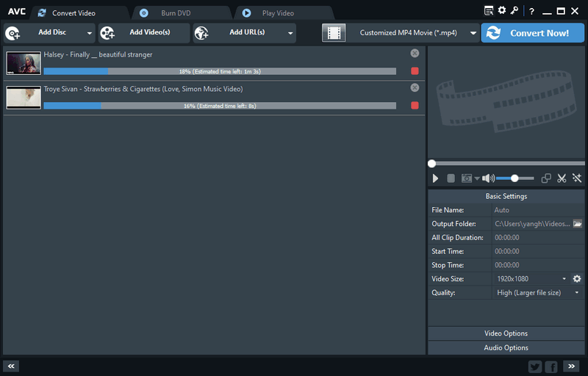This screenshot has height=376, width=588.
Task: Select title 'Halsey - Finally __ beautiful stranger'
Action: click(x=98, y=54)
